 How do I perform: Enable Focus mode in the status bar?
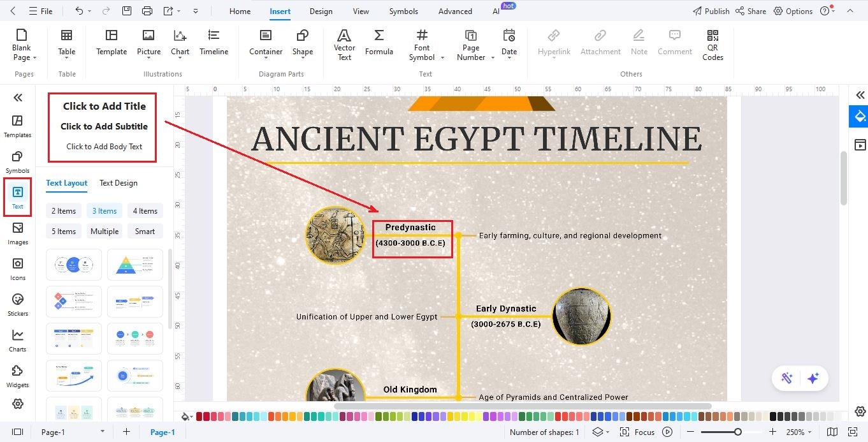click(x=644, y=432)
